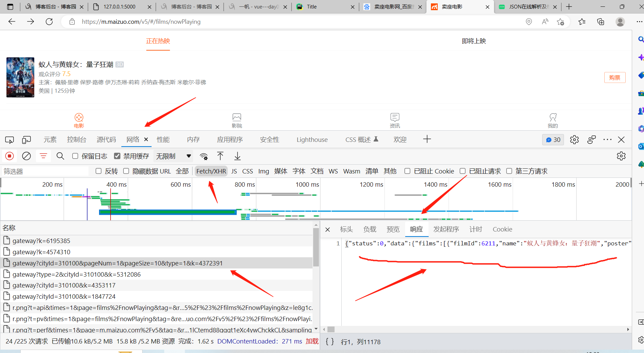Click the record network log button
Viewport: 644px width, 353px height.
click(10, 156)
